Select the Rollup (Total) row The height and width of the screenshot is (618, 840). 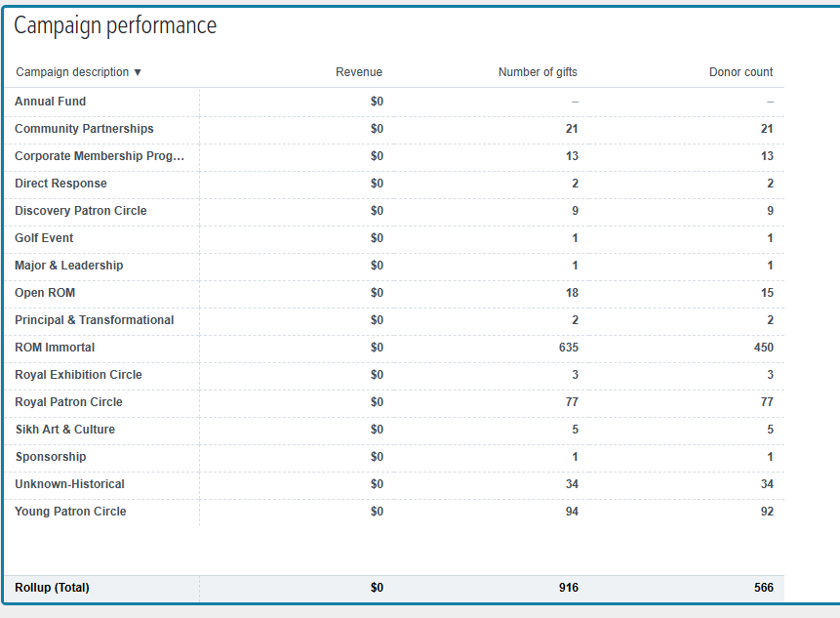click(394, 588)
